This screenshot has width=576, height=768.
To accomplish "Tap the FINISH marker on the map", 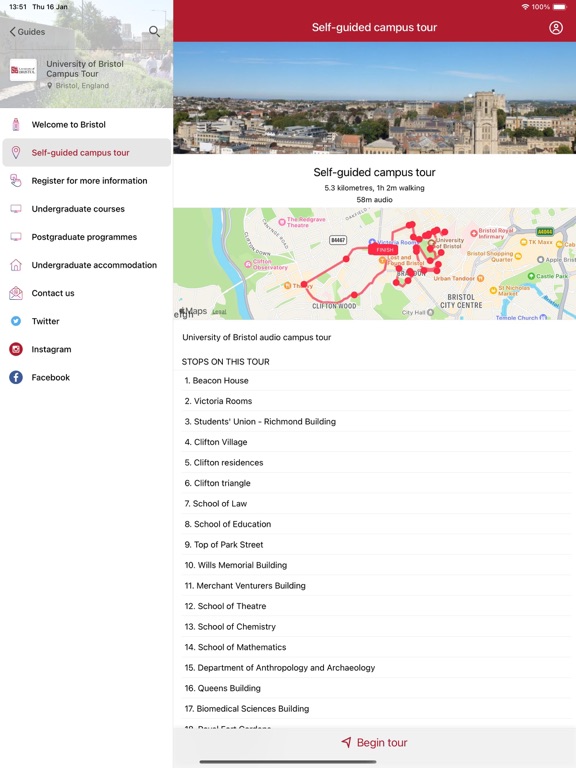I will 384,250.
